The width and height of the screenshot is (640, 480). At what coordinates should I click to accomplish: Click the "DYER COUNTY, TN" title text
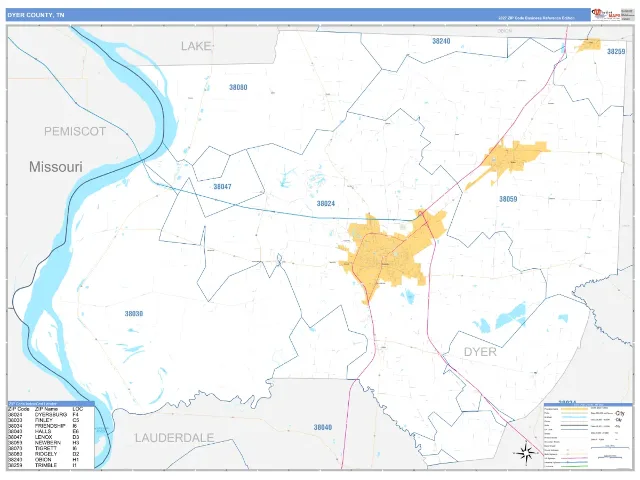tap(36, 15)
